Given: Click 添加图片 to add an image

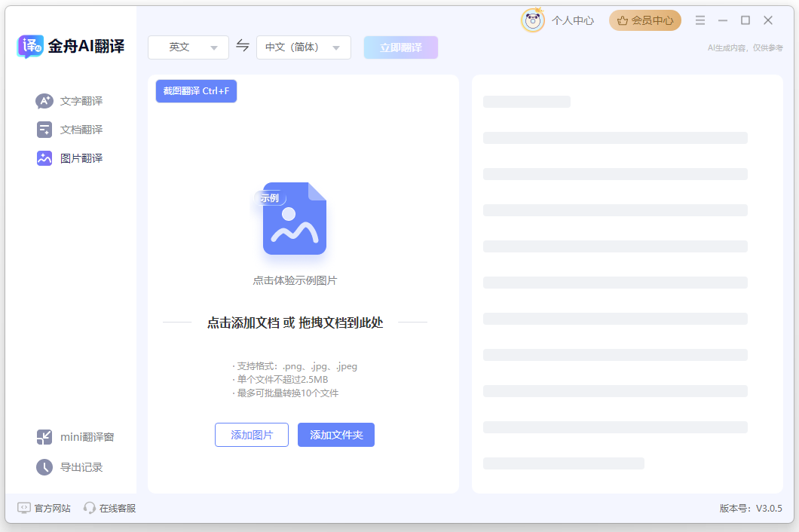Looking at the screenshot, I should pyautogui.click(x=251, y=435).
